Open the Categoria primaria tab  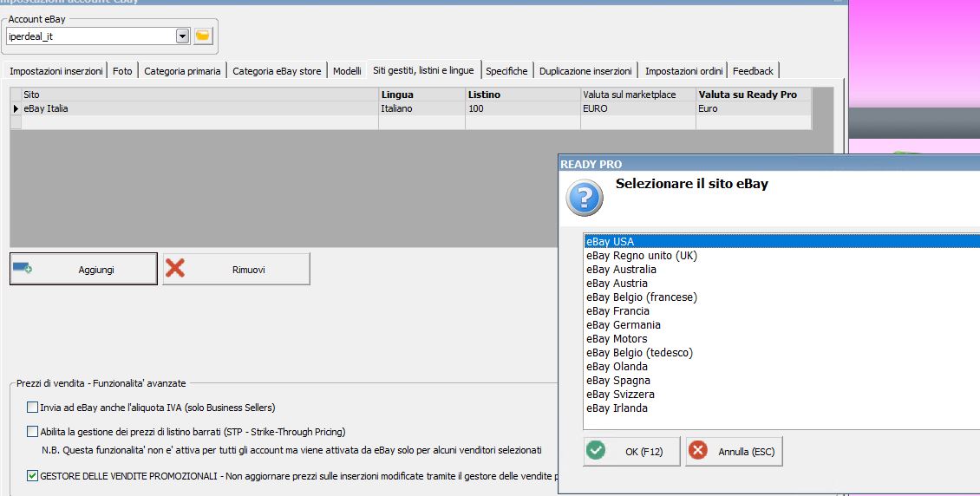coord(182,71)
